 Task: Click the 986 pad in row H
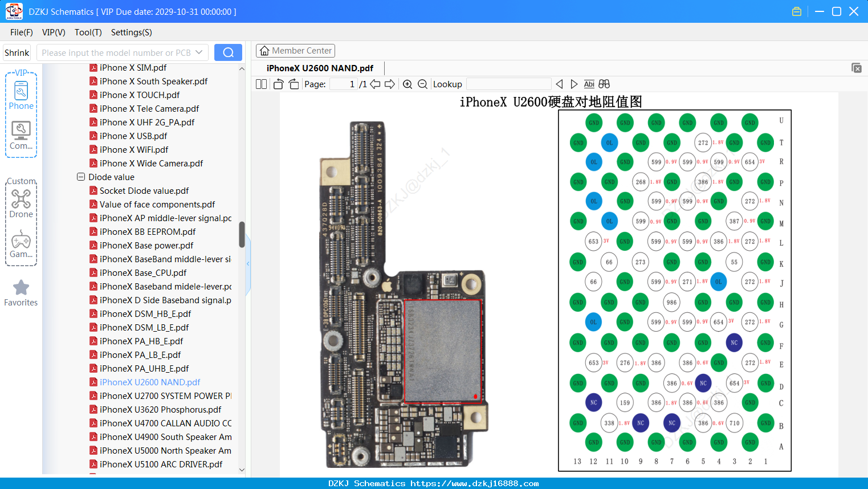pos(672,303)
